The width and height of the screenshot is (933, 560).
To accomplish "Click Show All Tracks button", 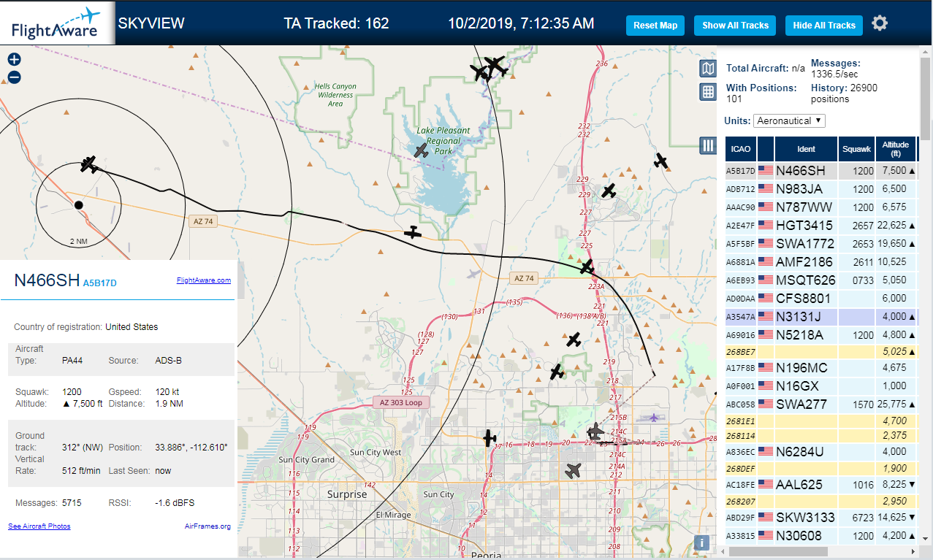I will (x=736, y=26).
